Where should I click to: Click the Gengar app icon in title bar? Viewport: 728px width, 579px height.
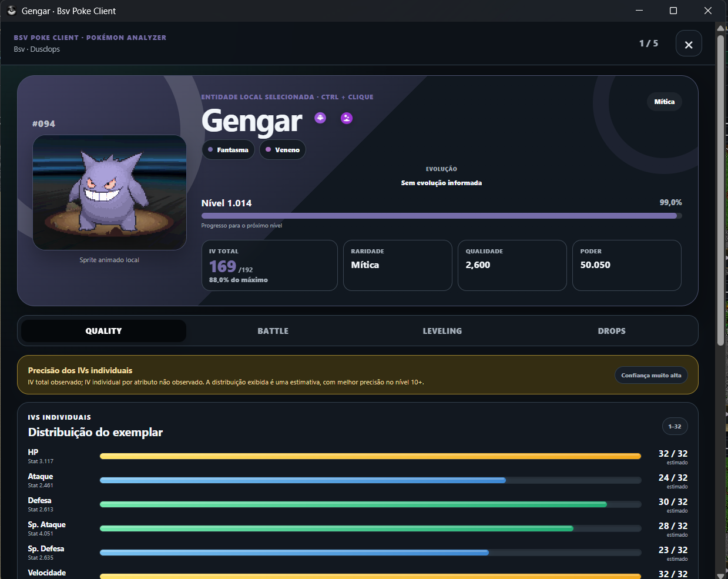tap(11, 11)
